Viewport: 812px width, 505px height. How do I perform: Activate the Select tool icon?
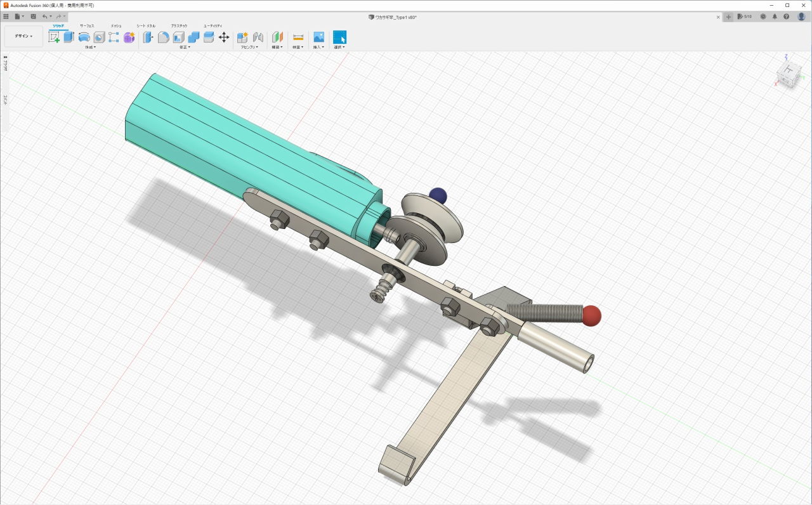(x=339, y=37)
